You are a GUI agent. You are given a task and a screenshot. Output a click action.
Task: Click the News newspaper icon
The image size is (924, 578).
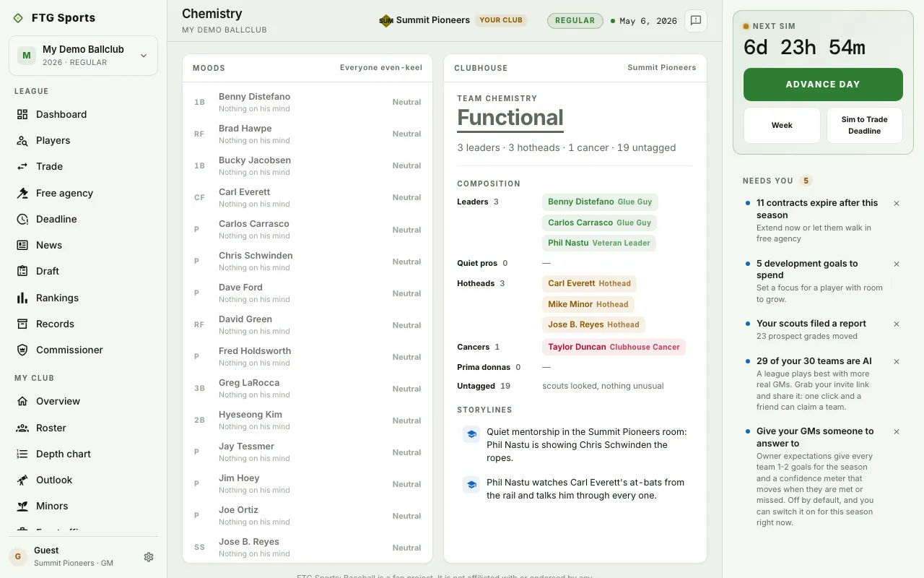click(x=22, y=245)
